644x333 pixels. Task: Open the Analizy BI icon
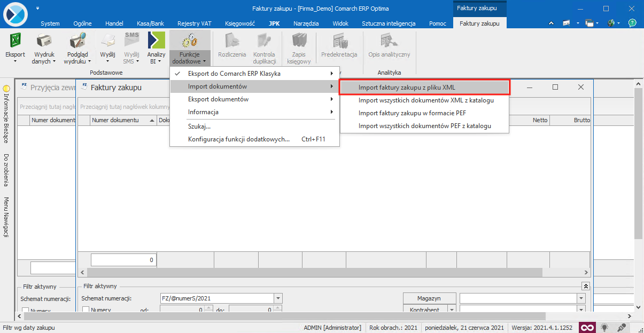[x=156, y=41]
